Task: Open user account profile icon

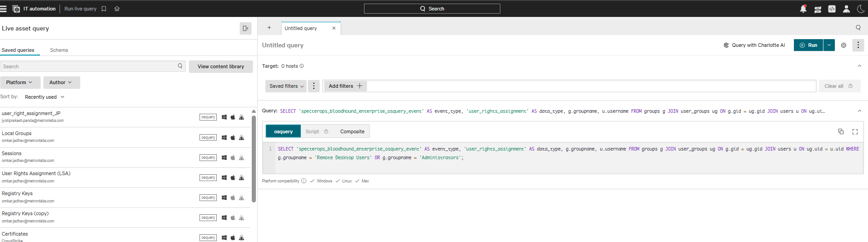Action: pos(846,9)
